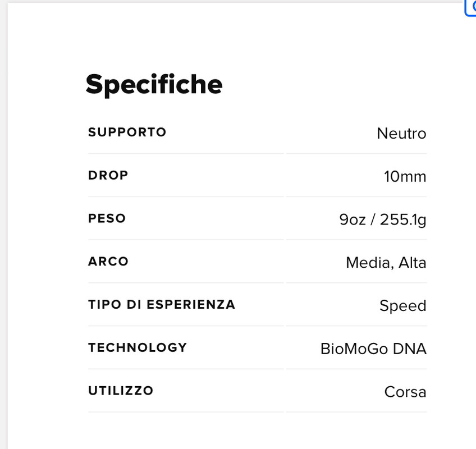Select the UTILIZZO label

pos(121,391)
